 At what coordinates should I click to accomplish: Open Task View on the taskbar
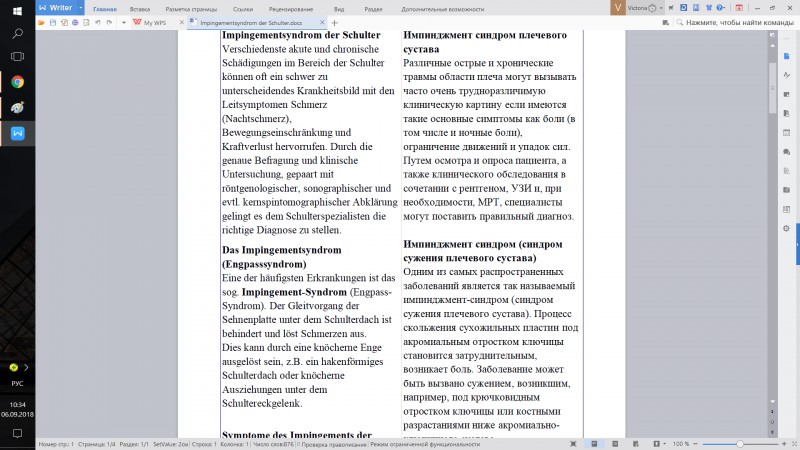(x=17, y=57)
